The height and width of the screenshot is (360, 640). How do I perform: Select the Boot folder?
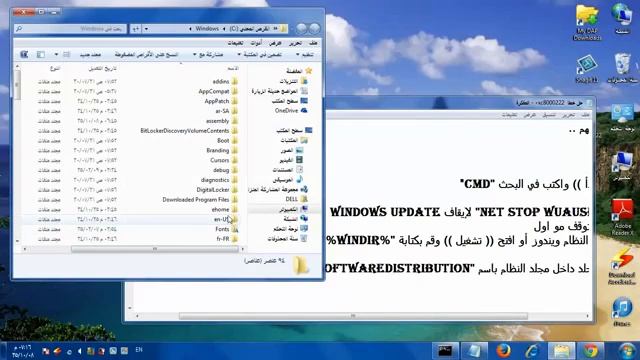point(228,140)
